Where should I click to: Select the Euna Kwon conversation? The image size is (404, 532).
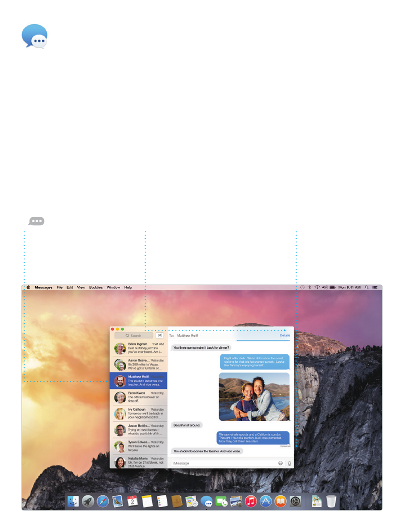(x=138, y=397)
